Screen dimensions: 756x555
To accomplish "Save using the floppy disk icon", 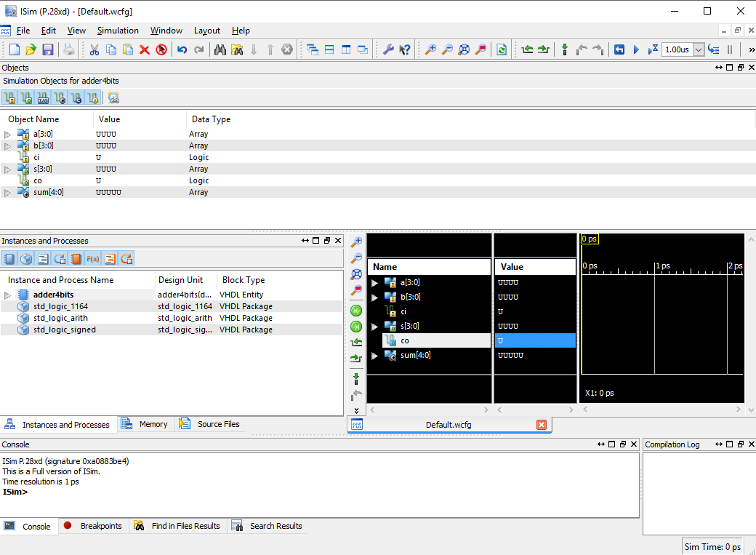I will tap(48, 49).
